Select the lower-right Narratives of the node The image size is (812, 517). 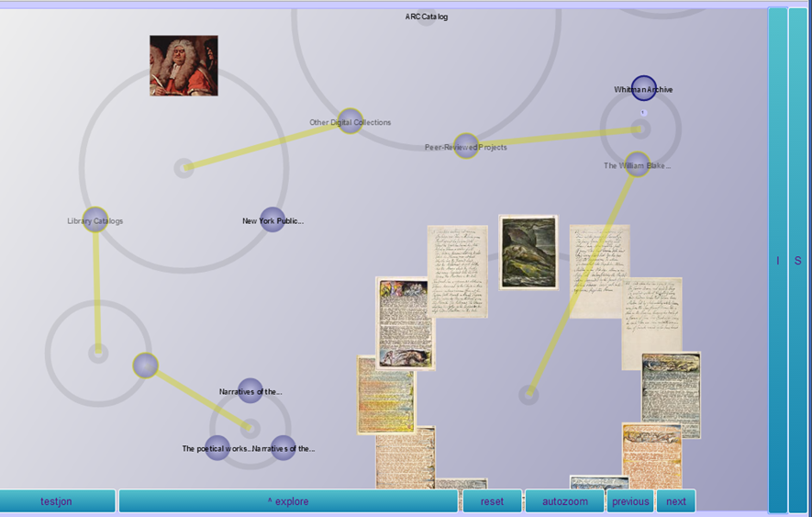pyautogui.click(x=284, y=448)
